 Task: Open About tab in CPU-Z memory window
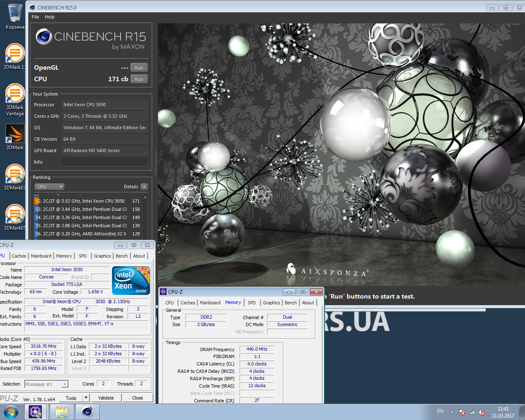pyautogui.click(x=308, y=303)
